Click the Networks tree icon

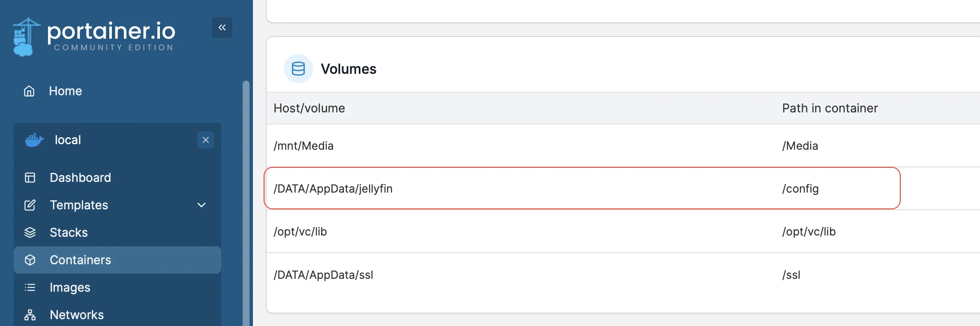30,315
